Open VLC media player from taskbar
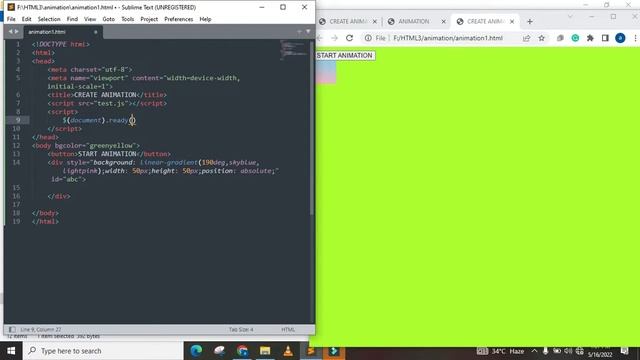Image resolution: width=640 pixels, height=360 pixels. pos(288,351)
